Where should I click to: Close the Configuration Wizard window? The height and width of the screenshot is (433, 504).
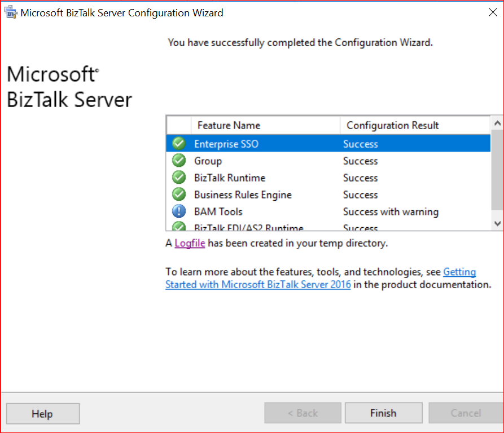492,12
